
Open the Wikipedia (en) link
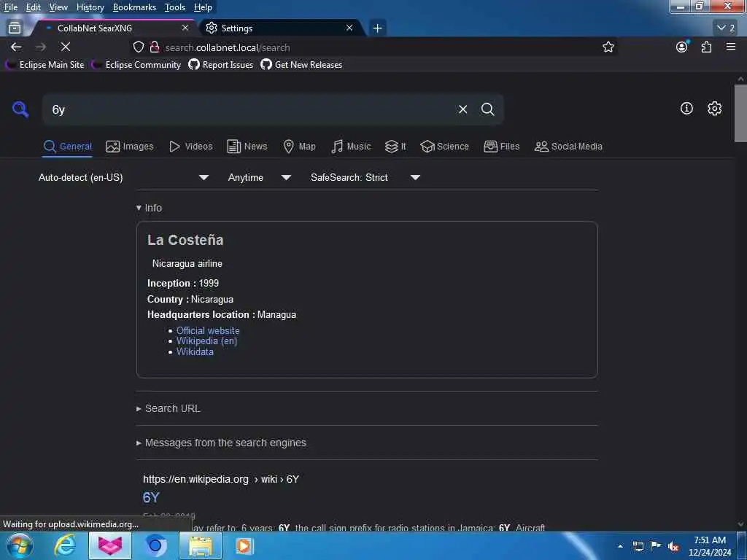[x=206, y=341]
